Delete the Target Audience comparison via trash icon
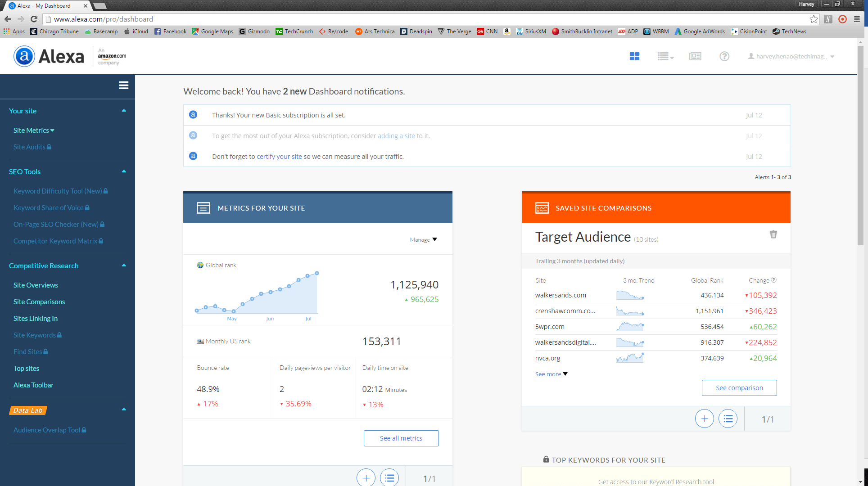 [773, 234]
